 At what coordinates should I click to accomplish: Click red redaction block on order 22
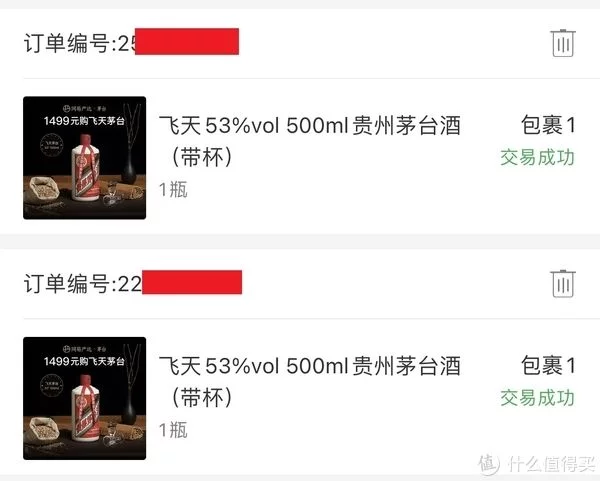click(x=192, y=282)
